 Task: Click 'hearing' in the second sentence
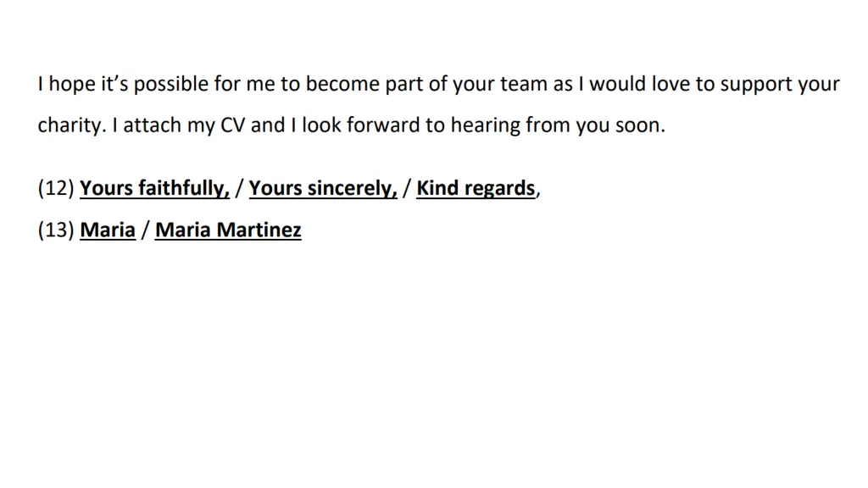[486, 126]
